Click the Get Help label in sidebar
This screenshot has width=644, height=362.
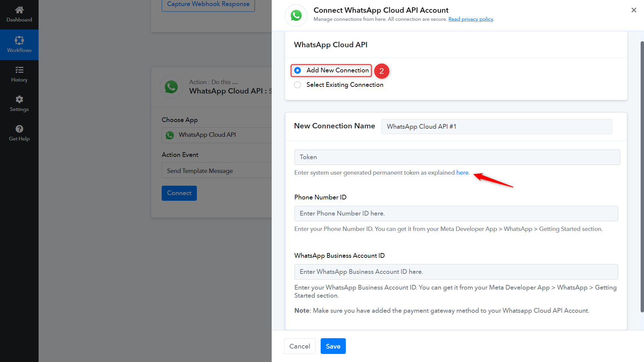point(19,139)
